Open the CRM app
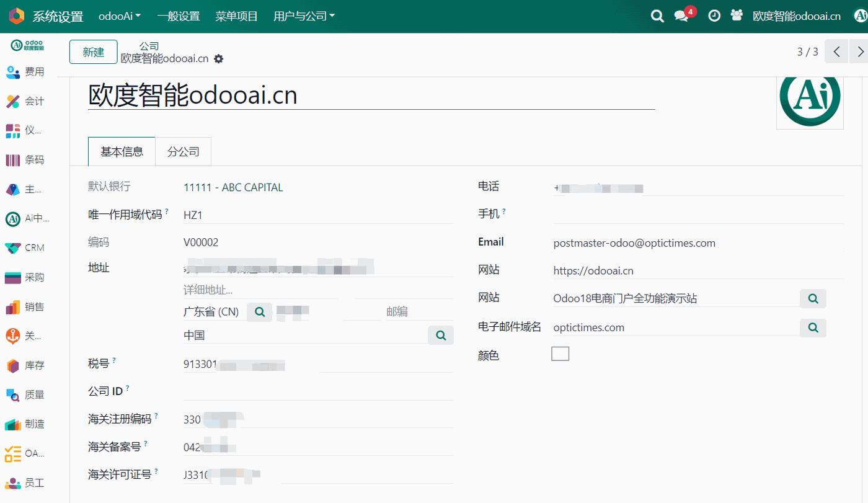868x503 pixels. [x=25, y=247]
